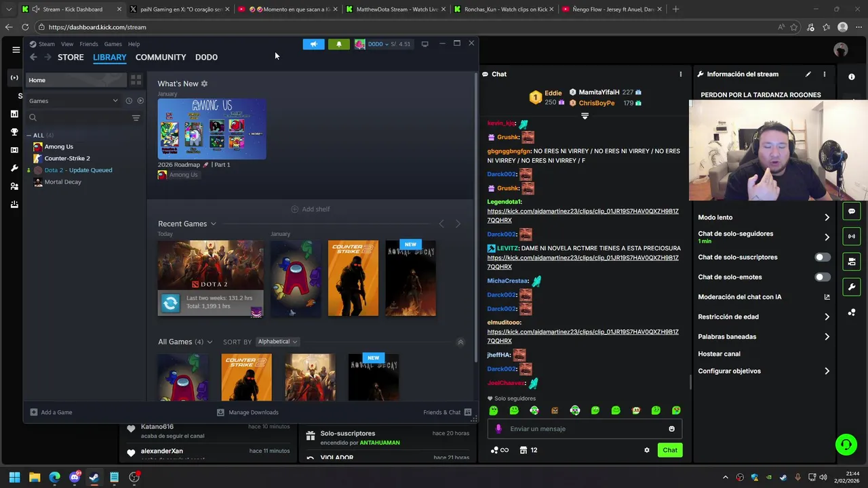This screenshot has width=868, height=488.
Task: Expand Chat de solo-seguidores settings
Action: [x=827, y=237]
